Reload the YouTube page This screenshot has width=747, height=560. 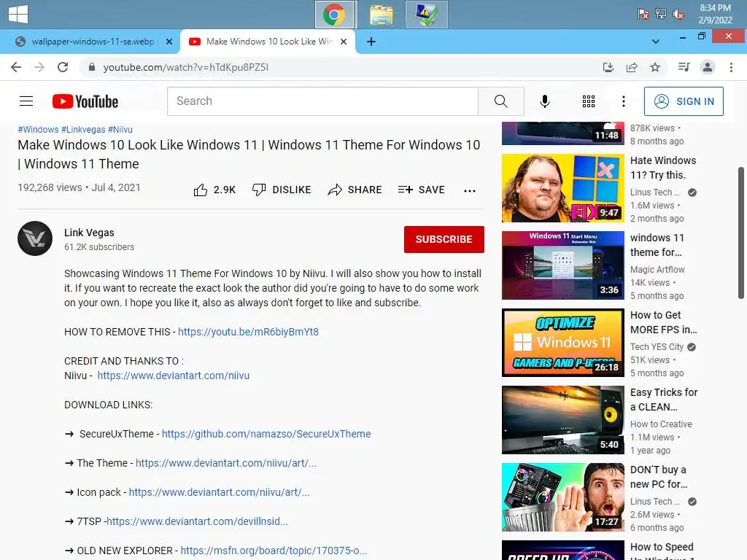[x=63, y=67]
